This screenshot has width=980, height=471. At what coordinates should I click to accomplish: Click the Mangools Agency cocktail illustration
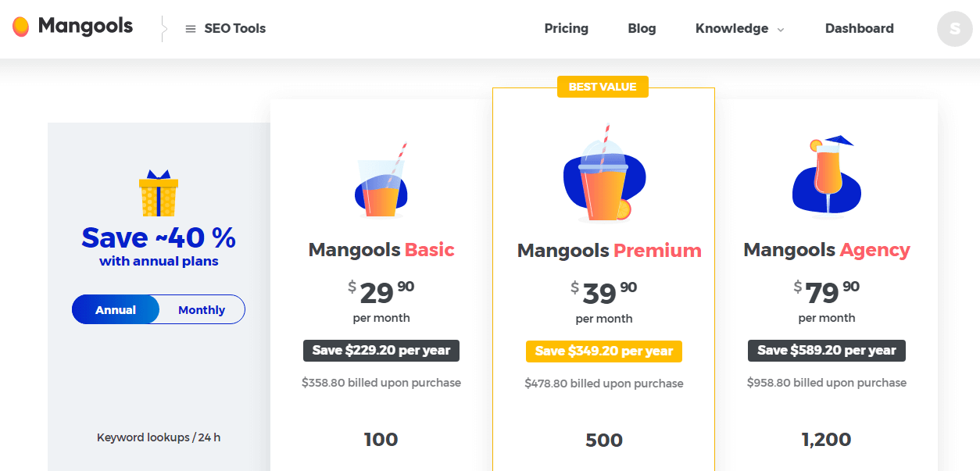(x=826, y=177)
